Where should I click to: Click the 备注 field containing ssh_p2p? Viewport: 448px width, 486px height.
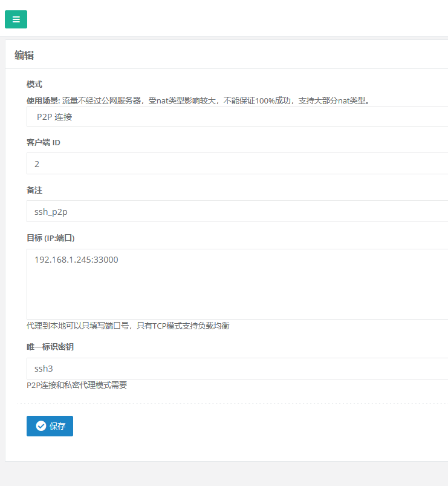click(237, 212)
